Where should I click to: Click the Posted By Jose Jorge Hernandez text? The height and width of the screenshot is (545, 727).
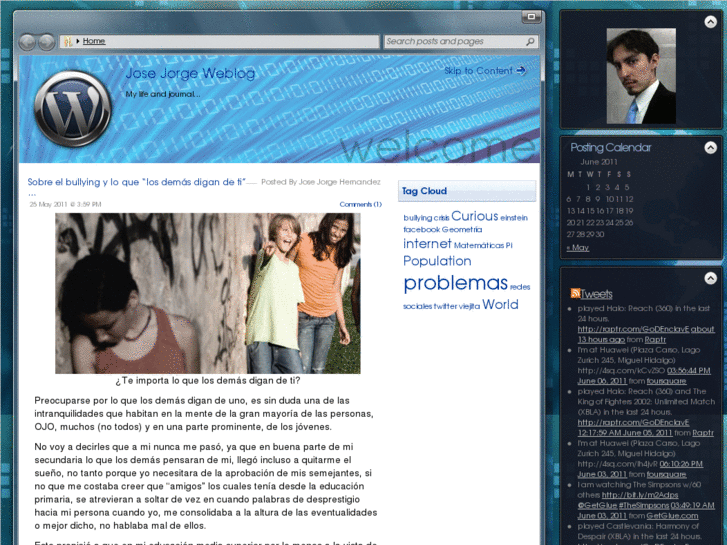(x=321, y=182)
